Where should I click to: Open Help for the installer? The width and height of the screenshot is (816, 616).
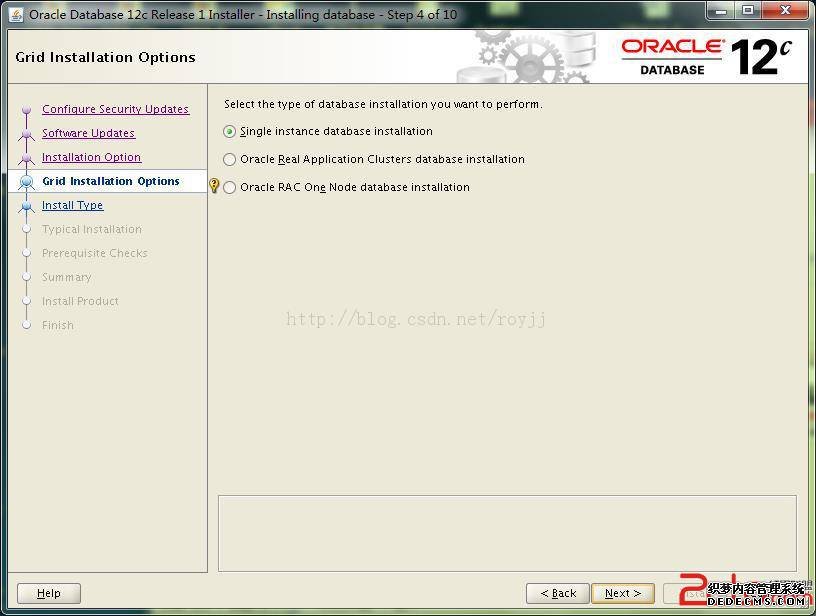(49, 593)
